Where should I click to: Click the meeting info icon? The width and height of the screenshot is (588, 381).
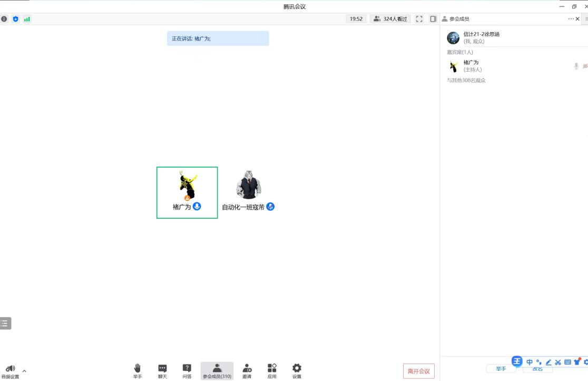tap(4, 19)
